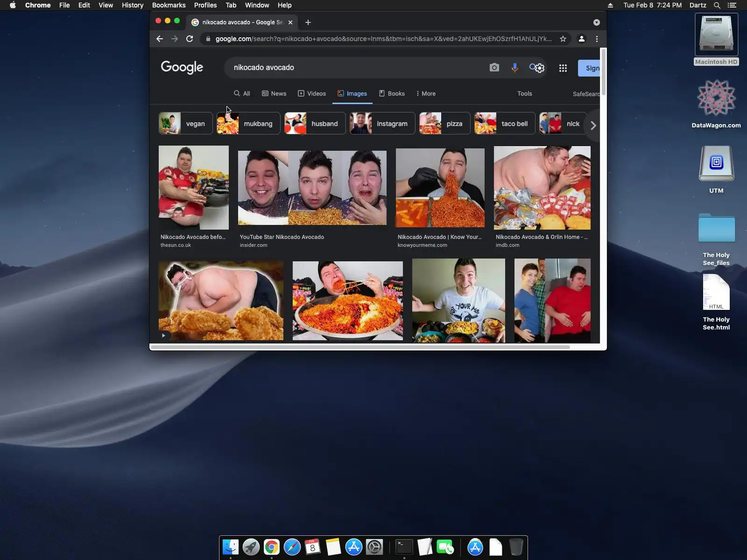This screenshot has width=747, height=560.
Task: Open Safari from the Dock
Action: pyautogui.click(x=292, y=547)
